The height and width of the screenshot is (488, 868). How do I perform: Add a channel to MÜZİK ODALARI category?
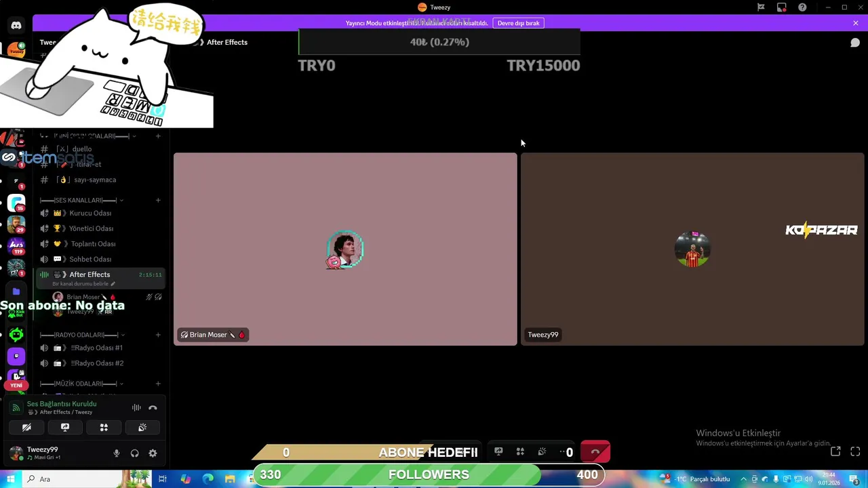158,384
